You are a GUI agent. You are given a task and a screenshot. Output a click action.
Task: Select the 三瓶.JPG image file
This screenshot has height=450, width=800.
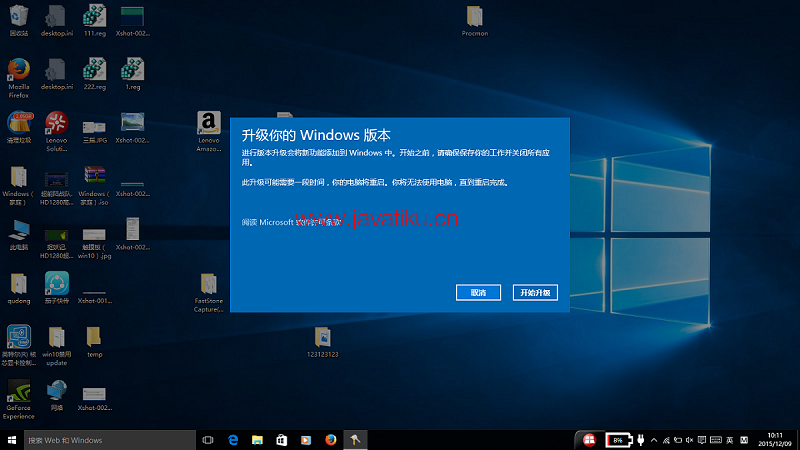(94, 131)
